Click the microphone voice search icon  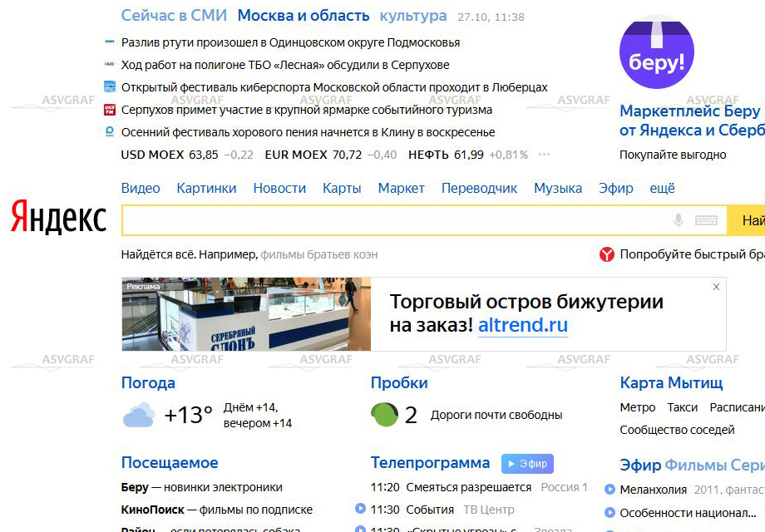(x=679, y=220)
